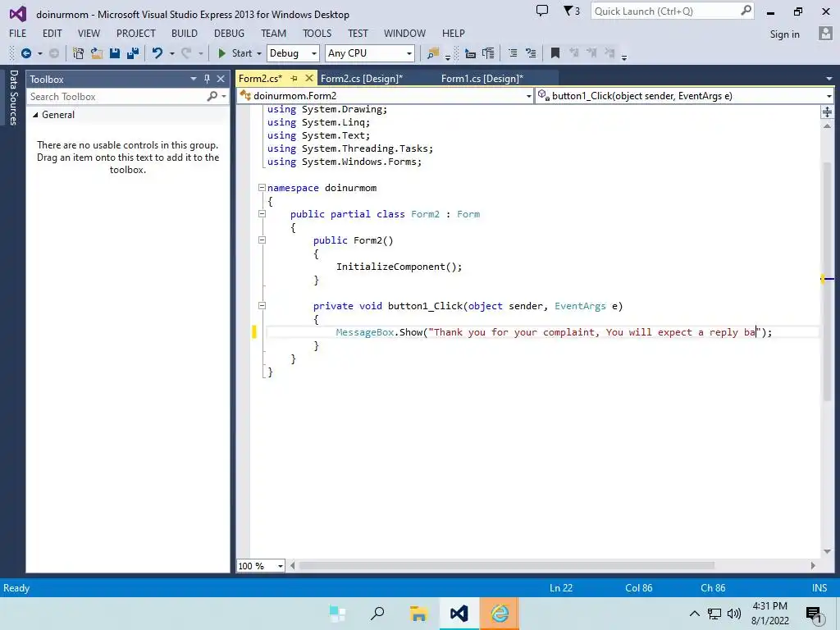The image size is (840, 630).
Task: Open the Any CPU platform dropdown
Action: click(x=370, y=53)
